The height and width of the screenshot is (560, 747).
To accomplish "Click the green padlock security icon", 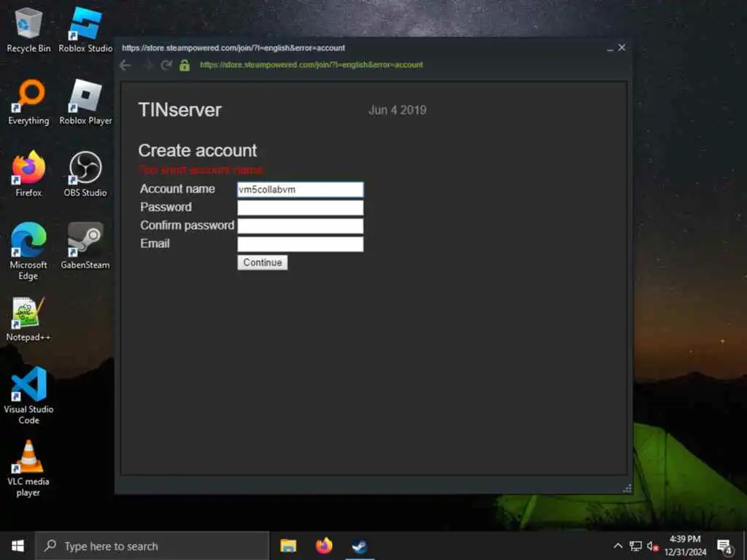I will click(x=185, y=65).
